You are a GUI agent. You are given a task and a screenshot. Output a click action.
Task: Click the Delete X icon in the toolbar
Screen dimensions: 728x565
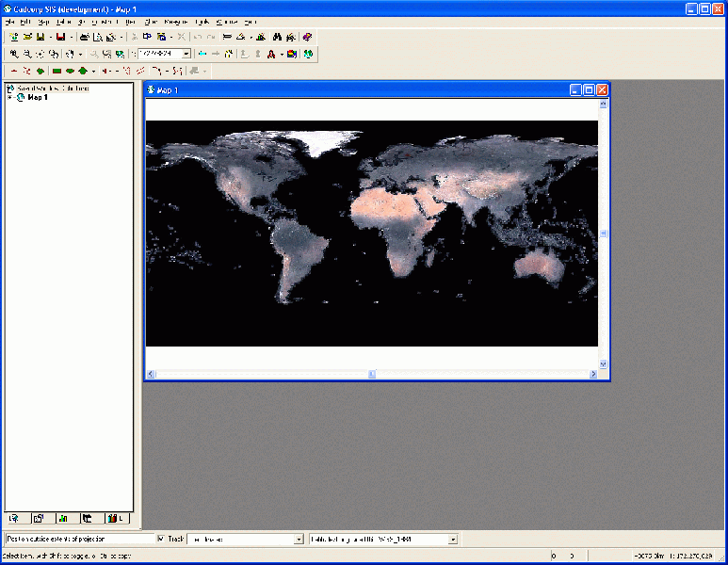[181, 37]
